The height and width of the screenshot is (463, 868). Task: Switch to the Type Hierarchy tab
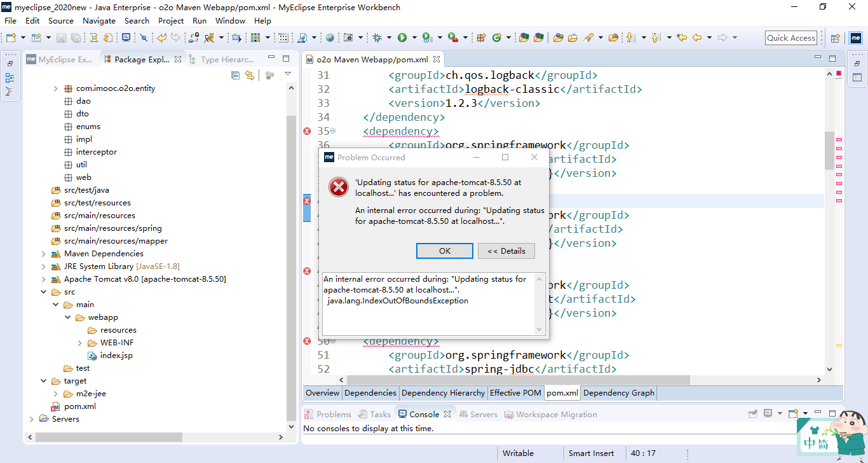pyautogui.click(x=221, y=59)
